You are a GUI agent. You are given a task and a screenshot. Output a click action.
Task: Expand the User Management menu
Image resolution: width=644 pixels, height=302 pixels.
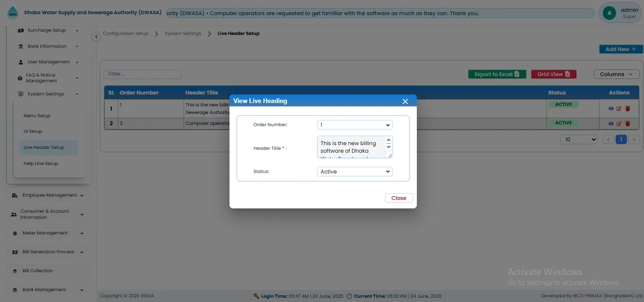point(48,62)
